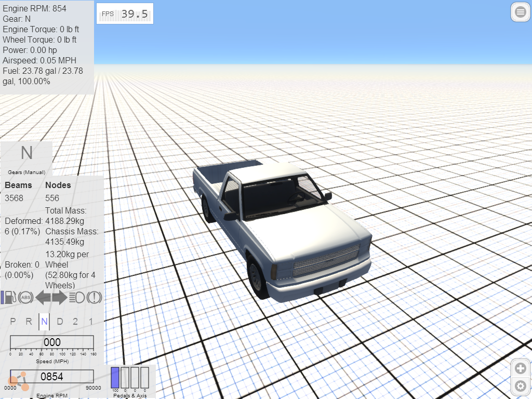Click the add app plus icon

tap(521, 368)
